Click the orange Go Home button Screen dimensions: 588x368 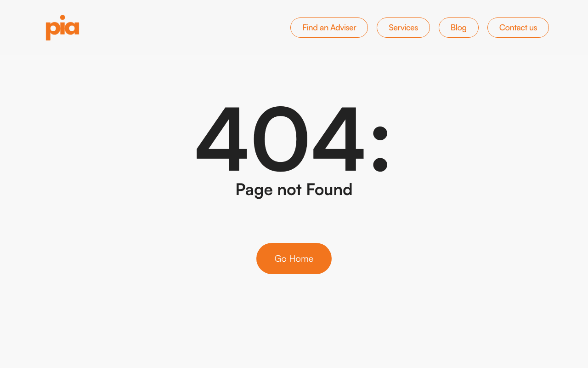[x=294, y=259]
